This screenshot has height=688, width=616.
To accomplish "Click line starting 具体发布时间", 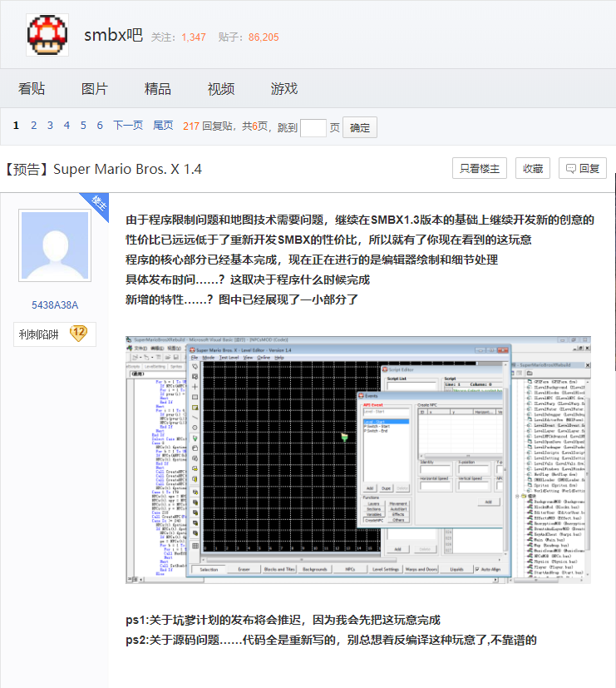I will [248, 280].
